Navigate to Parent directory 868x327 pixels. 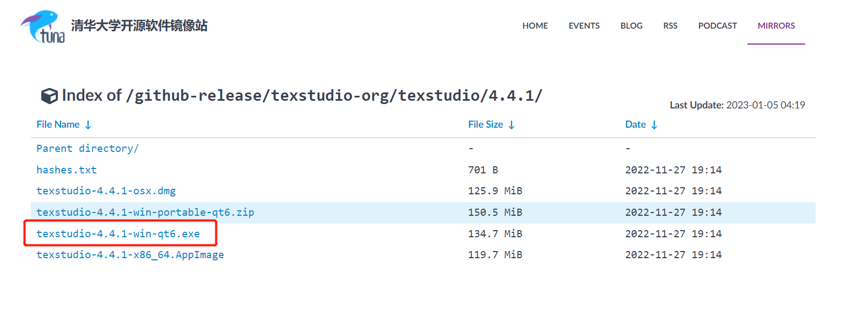pos(88,149)
